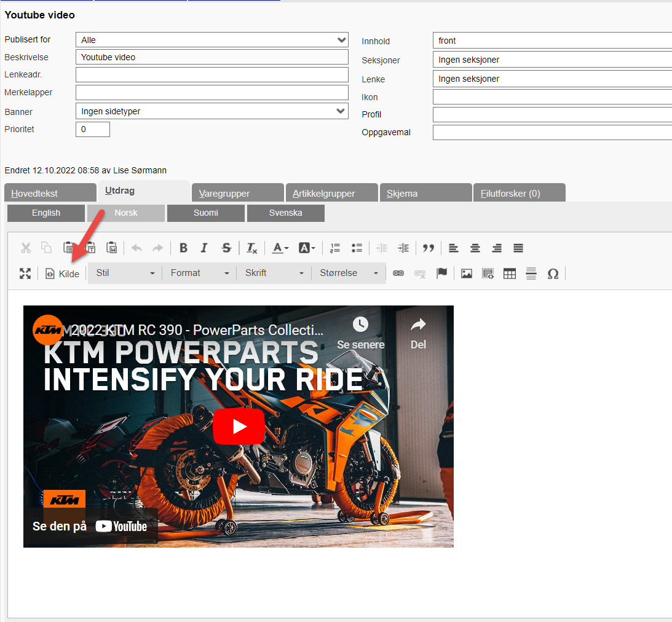
Task: Open the text color picker
Action: [281, 248]
